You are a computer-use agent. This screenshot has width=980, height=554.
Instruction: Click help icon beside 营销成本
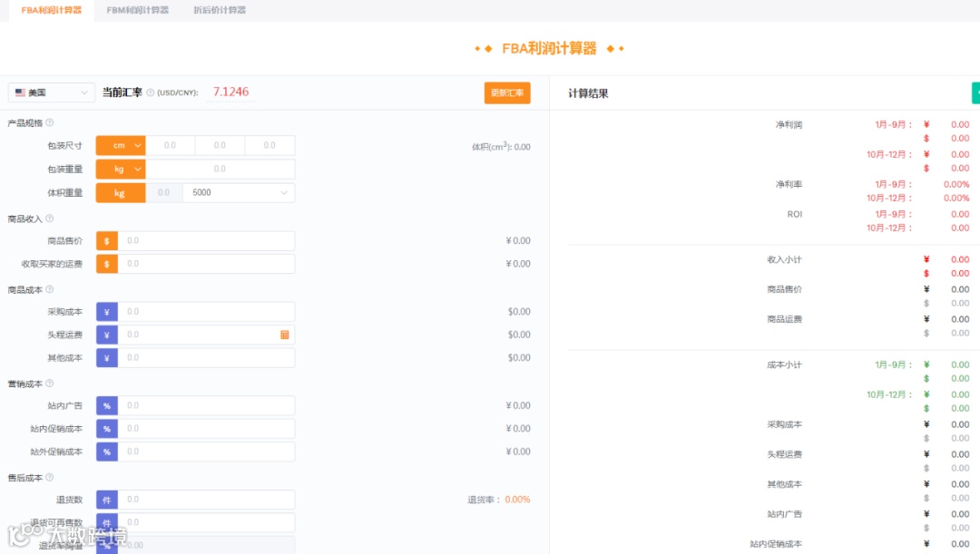(49, 384)
